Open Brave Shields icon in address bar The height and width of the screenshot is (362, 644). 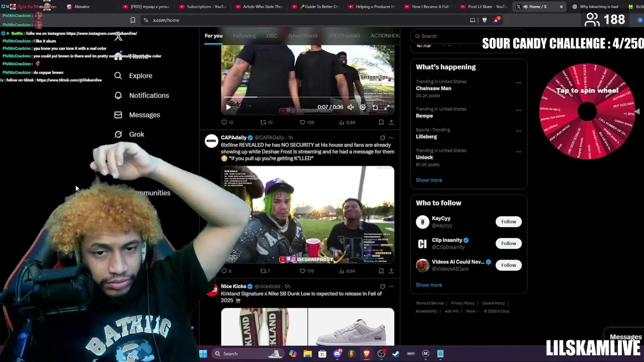(x=485, y=20)
